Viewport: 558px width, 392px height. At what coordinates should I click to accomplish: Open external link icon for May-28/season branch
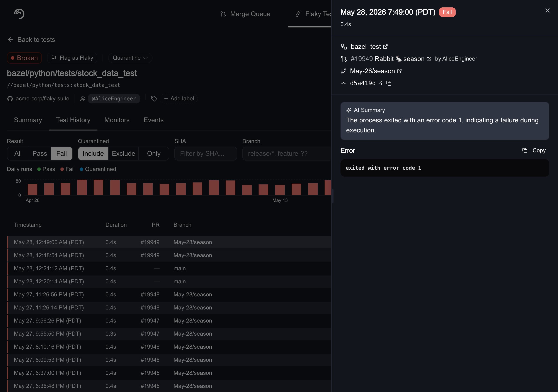pyautogui.click(x=399, y=71)
